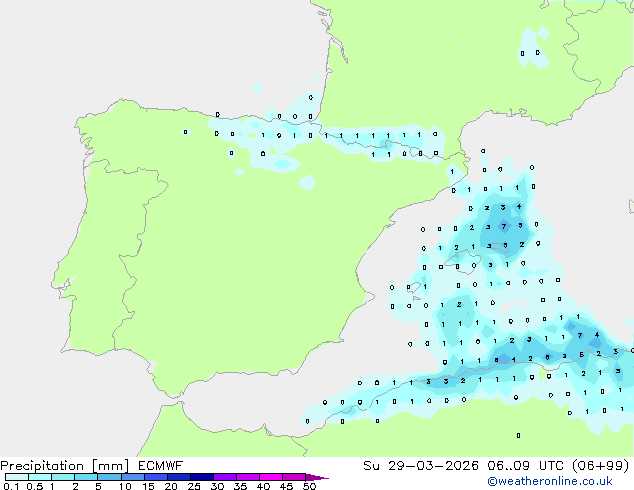Click the '15' legend scale label

(x=148, y=486)
